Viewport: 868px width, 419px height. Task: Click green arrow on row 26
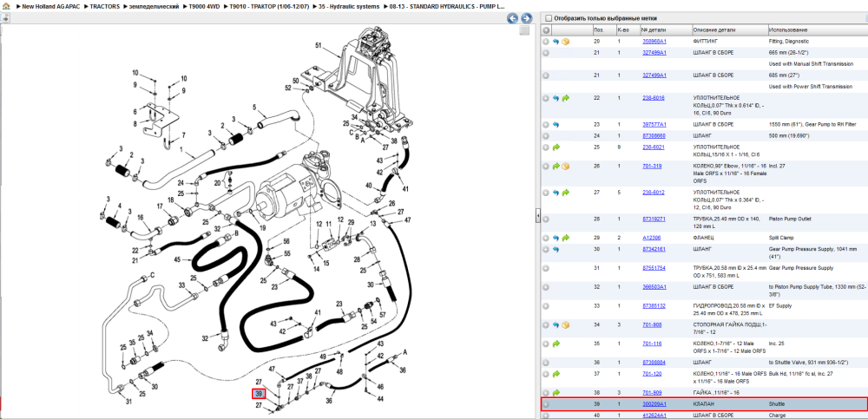[556, 166]
